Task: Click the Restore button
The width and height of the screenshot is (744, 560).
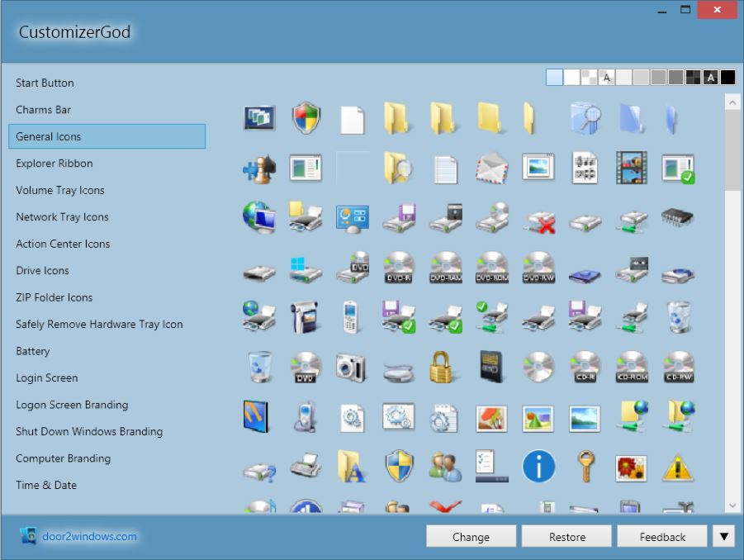Action: [566, 536]
